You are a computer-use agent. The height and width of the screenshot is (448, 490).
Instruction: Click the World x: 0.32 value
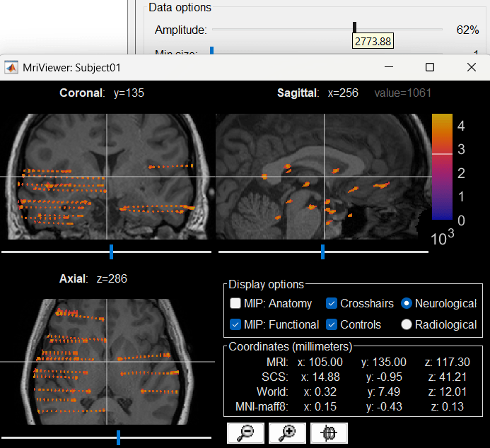tap(320, 391)
